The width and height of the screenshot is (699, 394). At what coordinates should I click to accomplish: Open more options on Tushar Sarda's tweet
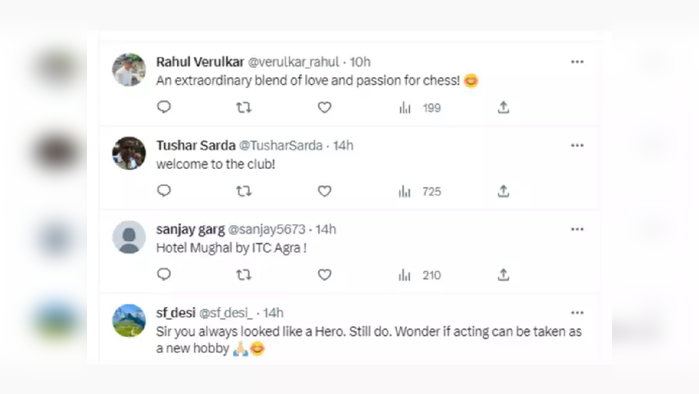tap(577, 146)
